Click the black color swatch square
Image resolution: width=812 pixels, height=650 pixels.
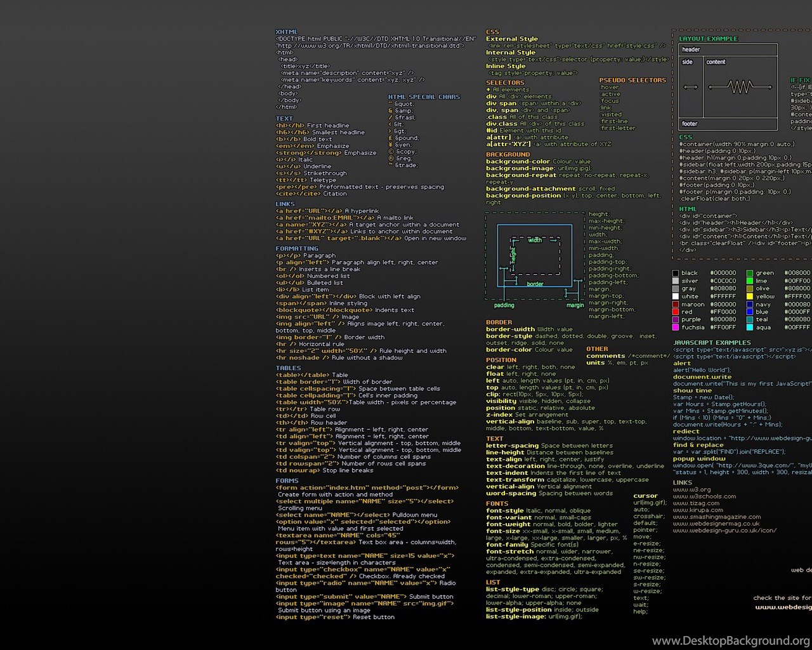(x=676, y=273)
